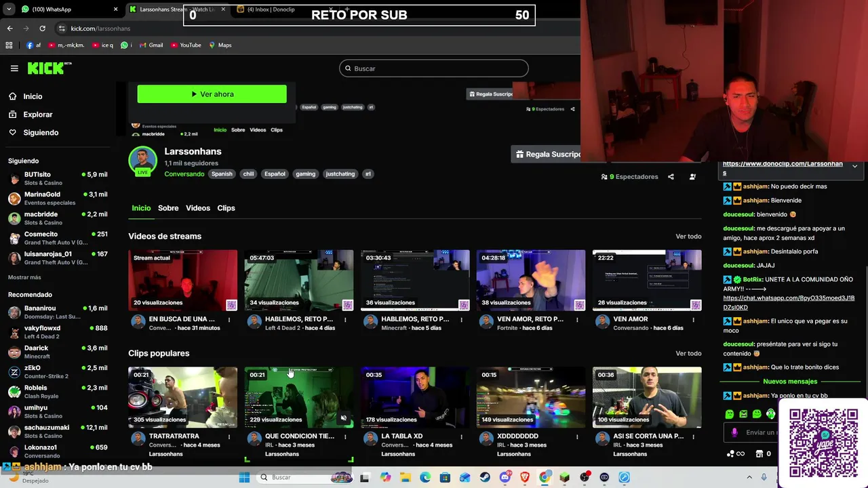Click the share icon next to Espectadores
Viewport: 868px width, 488px height.
671,176
